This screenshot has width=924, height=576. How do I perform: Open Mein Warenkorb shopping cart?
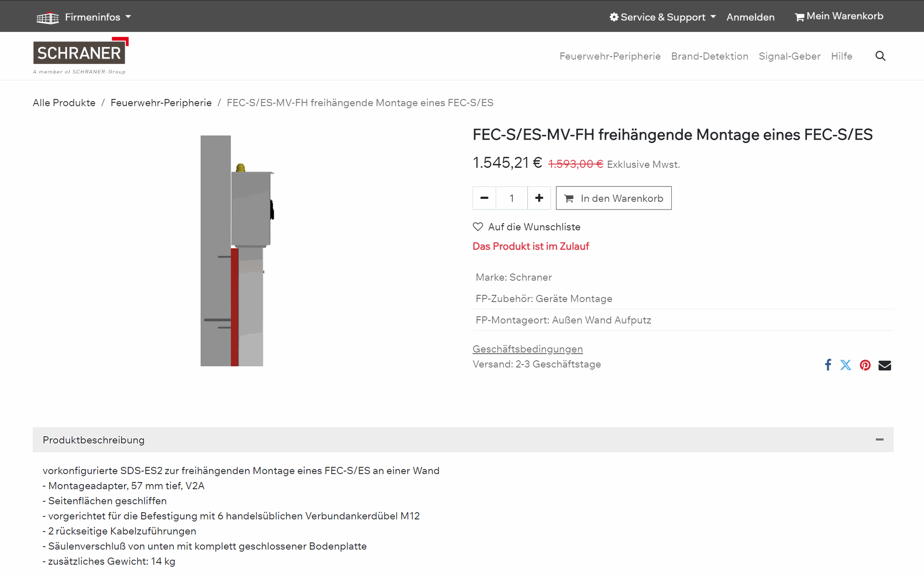point(839,16)
